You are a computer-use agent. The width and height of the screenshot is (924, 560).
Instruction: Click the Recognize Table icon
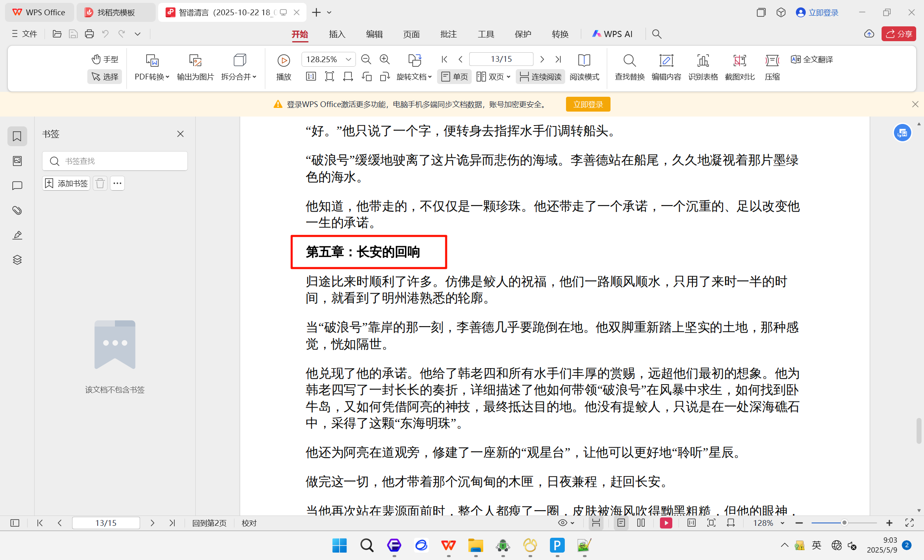click(703, 61)
